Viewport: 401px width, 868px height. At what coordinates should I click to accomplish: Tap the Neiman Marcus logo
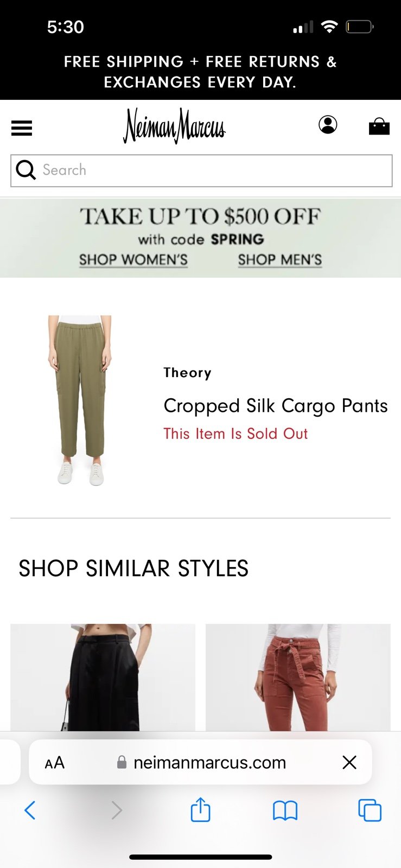tap(174, 126)
